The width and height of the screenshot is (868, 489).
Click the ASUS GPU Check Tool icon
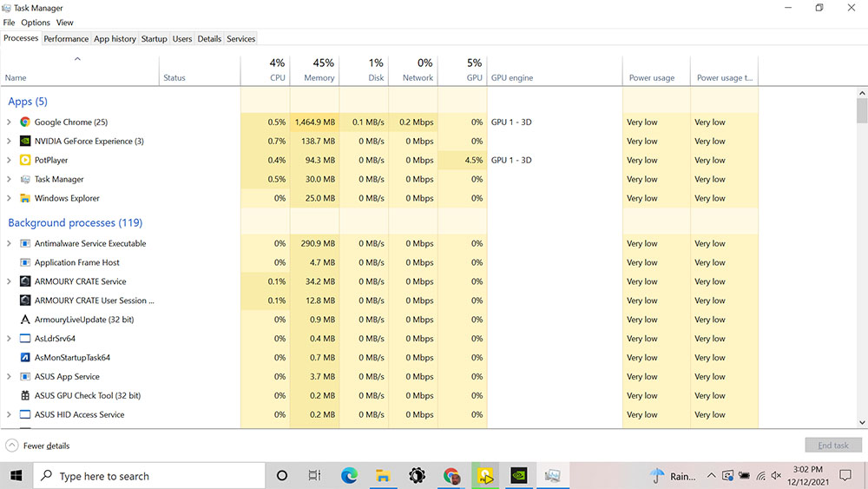tap(25, 395)
